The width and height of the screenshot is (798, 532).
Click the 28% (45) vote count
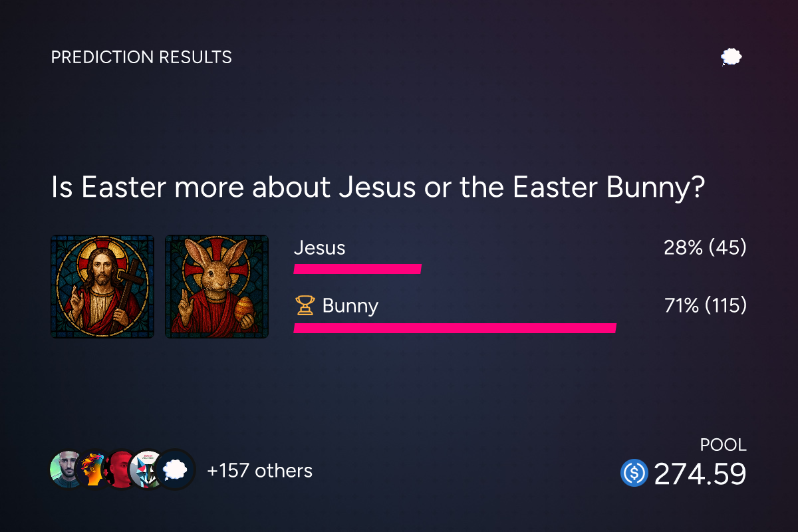(x=706, y=248)
